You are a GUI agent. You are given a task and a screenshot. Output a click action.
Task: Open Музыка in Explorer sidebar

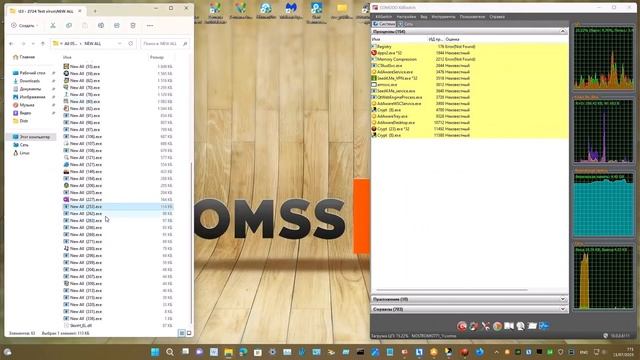(x=23, y=105)
